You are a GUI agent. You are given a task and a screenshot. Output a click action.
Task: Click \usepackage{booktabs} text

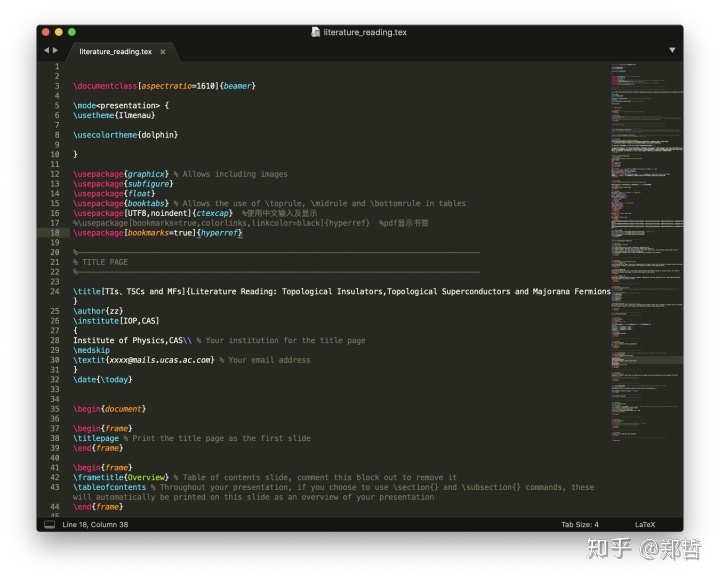(121, 203)
